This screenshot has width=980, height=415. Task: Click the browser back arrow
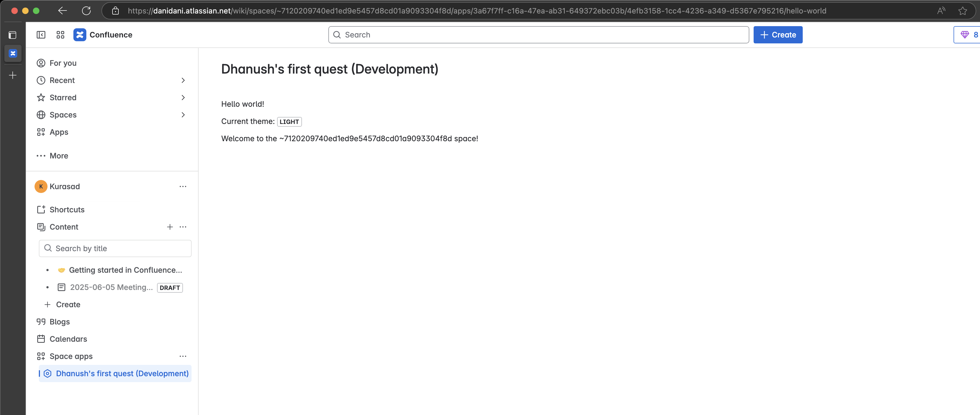(x=62, y=11)
